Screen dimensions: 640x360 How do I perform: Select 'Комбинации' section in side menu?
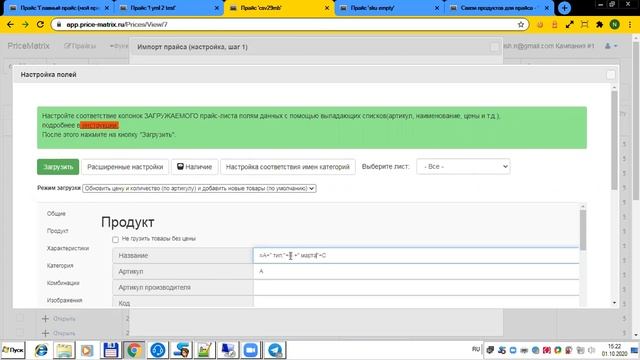point(63,283)
